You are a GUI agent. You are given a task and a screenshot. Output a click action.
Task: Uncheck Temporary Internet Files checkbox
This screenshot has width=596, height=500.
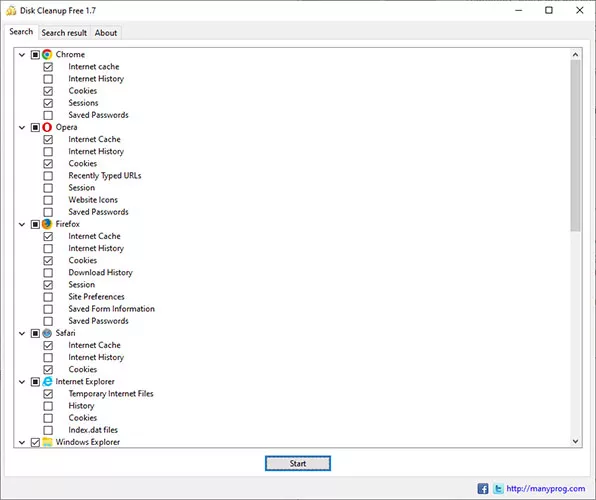[48, 394]
